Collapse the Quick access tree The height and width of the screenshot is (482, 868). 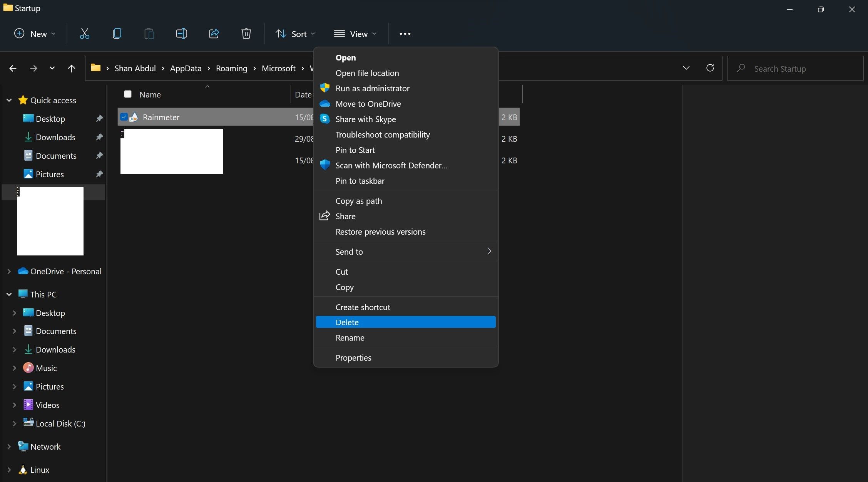[x=9, y=100]
